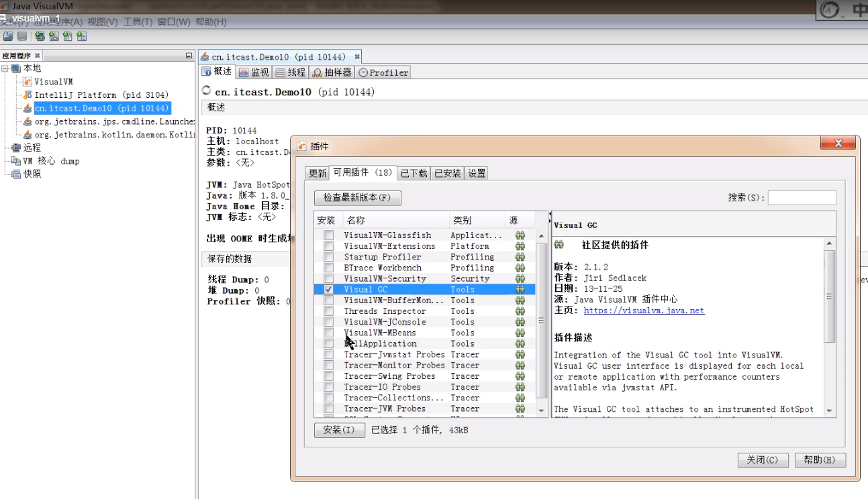Click the Add JMX Connection toolbar icon
868x499 pixels.
coord(54,36)
